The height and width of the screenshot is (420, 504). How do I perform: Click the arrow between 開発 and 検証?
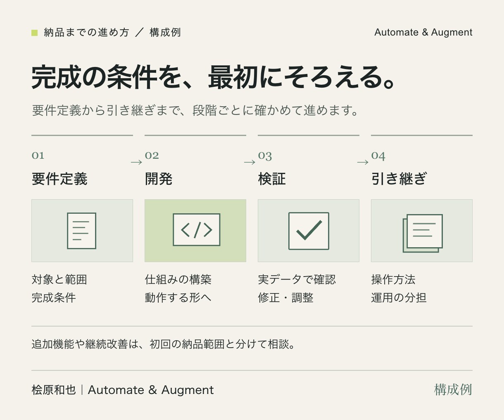click(250, 162)
